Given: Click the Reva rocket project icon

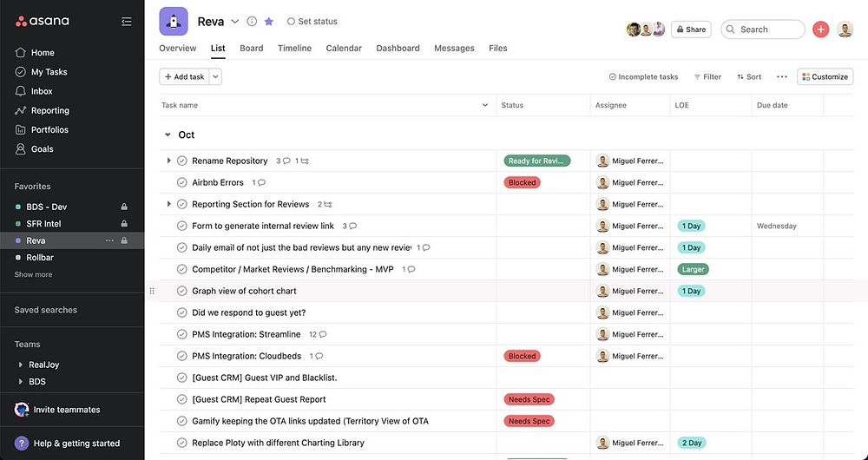Looking at the screenshot, I should point(174,22).
